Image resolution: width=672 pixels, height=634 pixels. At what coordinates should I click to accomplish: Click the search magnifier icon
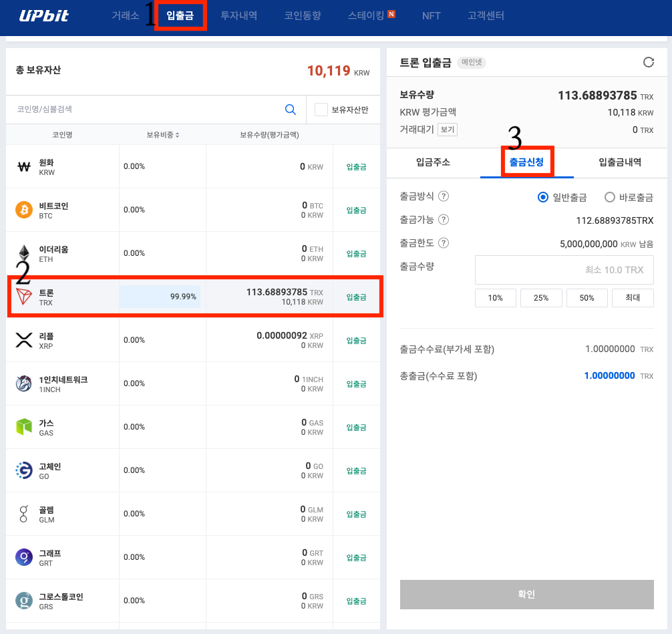coord(290,110)
